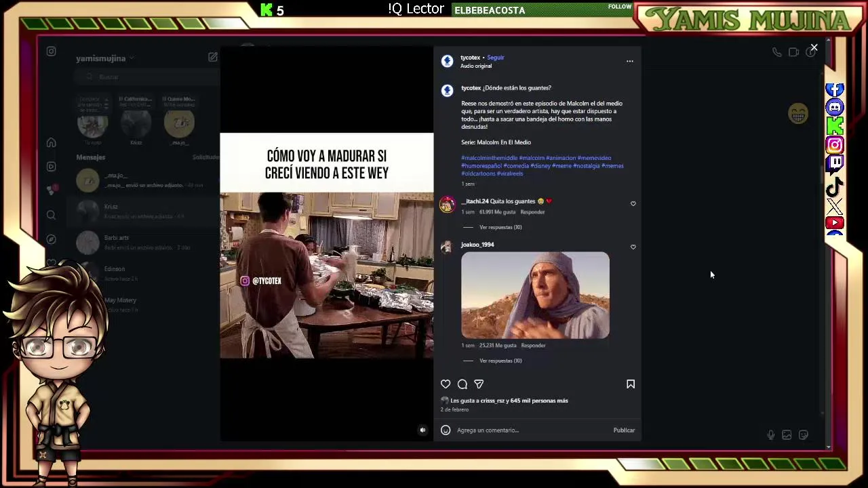Screen dimensions: 868x488
Task: Open tycotex profile picture in header
Action: (x=447, y=61)
